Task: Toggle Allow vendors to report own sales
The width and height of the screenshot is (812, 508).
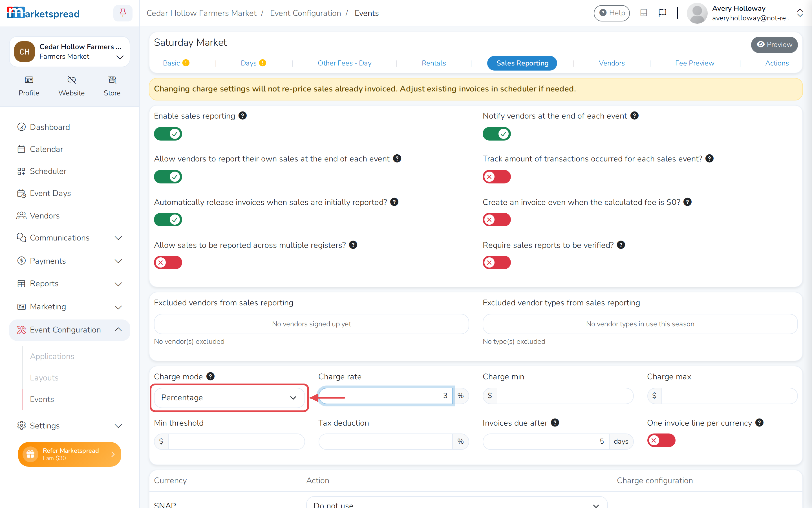Action: (x=168, y=177)
